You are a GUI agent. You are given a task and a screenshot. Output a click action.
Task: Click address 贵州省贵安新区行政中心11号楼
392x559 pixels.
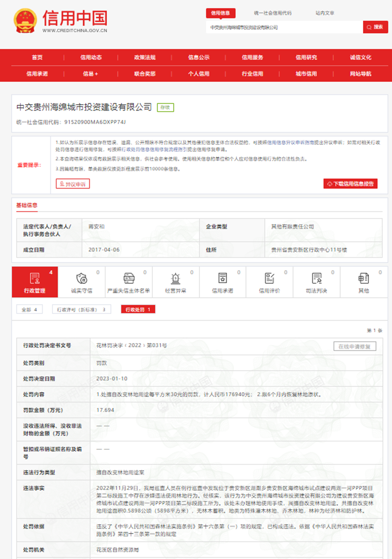click(309, 250)
